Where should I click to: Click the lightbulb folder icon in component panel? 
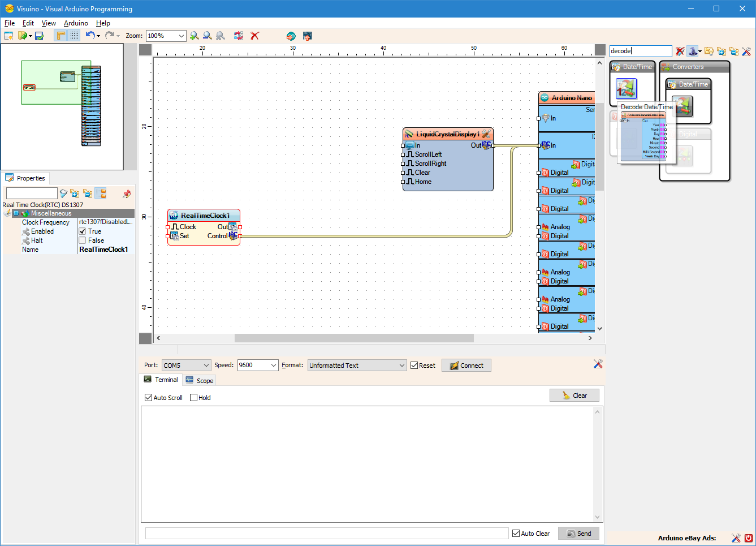click(x=709, y=51)
